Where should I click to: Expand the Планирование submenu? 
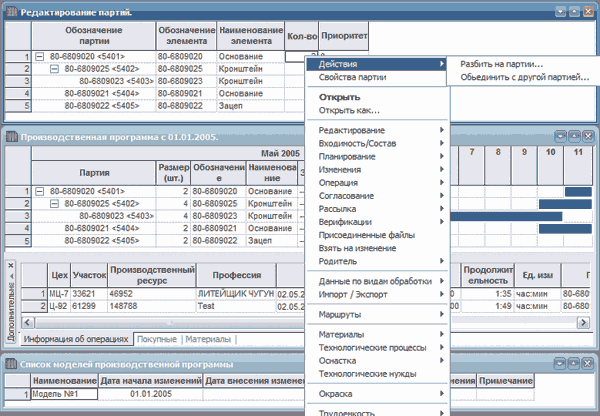(377, 156)
